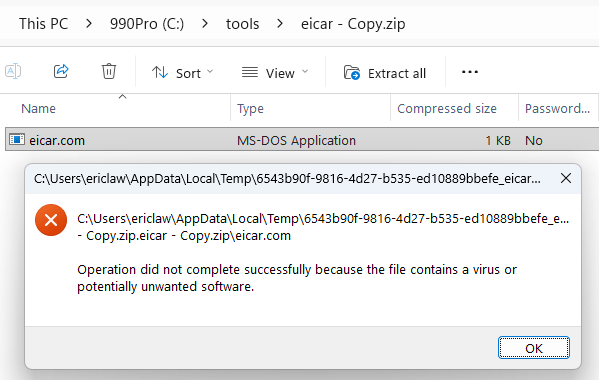Sort by the Name column header

pos(38,109)
